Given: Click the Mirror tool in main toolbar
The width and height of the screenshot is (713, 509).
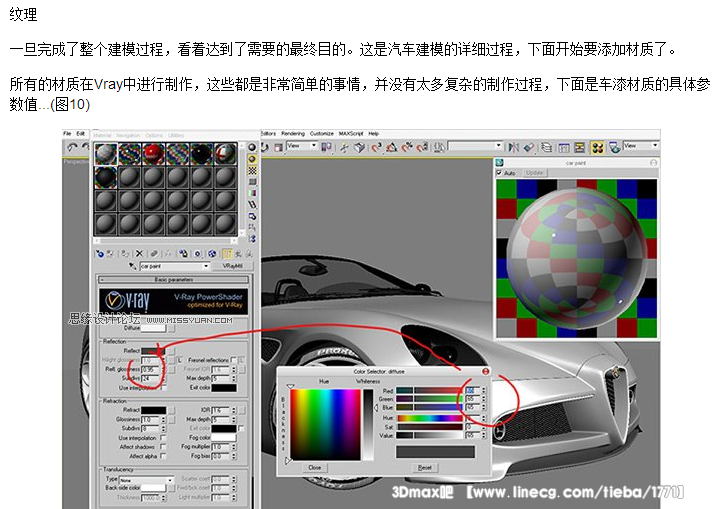Looking at the screenshot, I should tap(513, 147).
